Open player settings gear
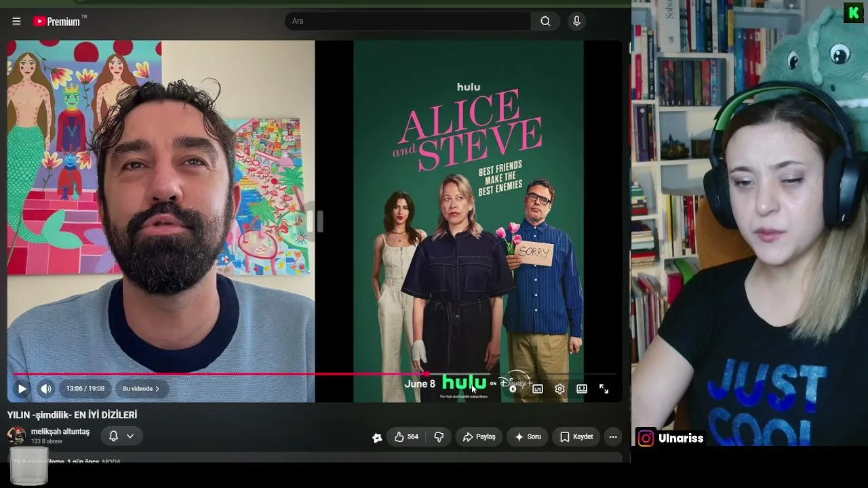Image resolution: width=868 pixels, height=488 pixels. point(559,388)
